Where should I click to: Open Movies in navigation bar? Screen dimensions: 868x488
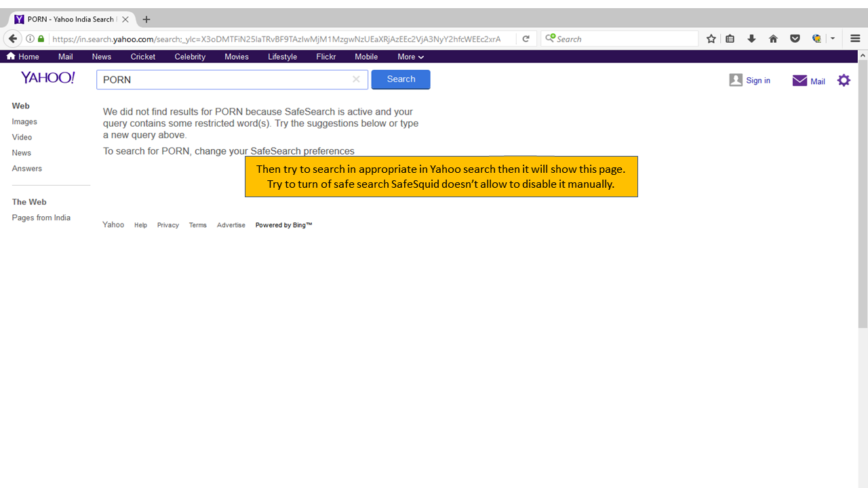tap(237, 57)
